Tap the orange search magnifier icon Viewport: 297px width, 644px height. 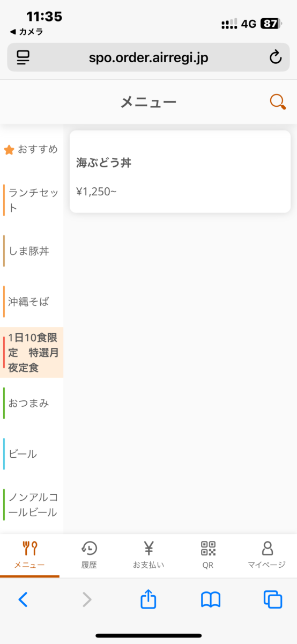point(278,102)
